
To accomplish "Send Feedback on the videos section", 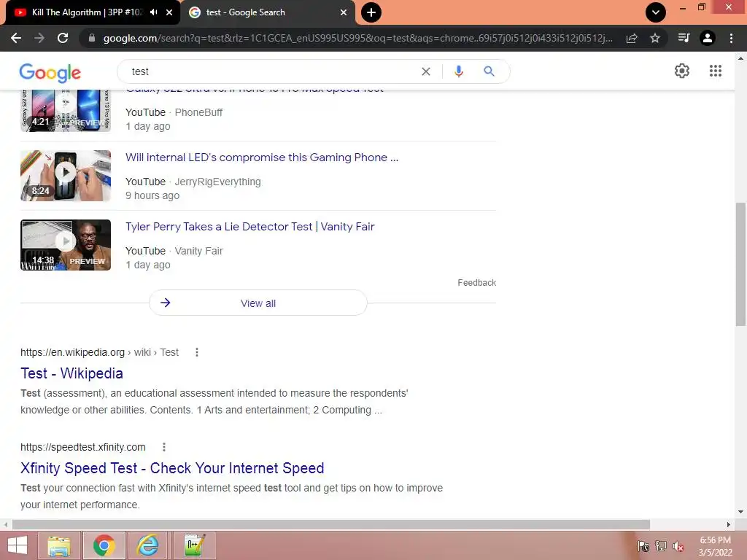I will 477,283.
